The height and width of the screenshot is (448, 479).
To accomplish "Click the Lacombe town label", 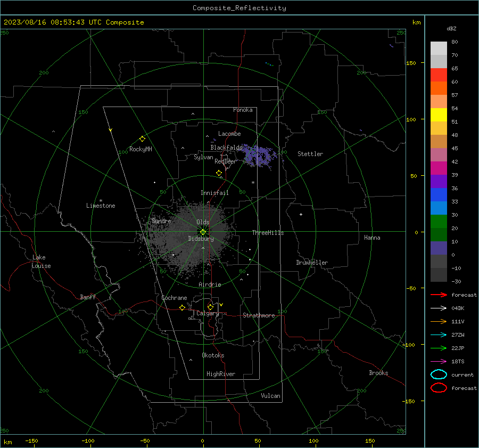I will tap(229, 134).
